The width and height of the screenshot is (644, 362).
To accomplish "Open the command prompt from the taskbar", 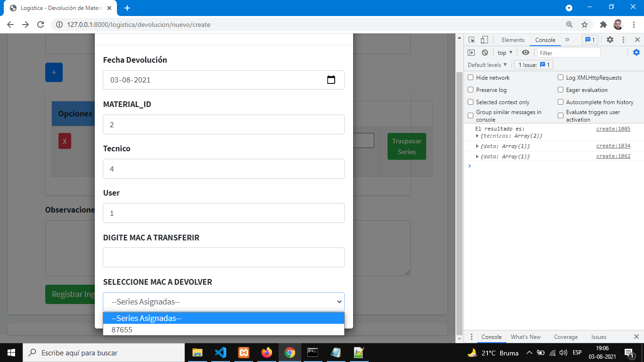I will pyautogui.click(x=313, y=353).
